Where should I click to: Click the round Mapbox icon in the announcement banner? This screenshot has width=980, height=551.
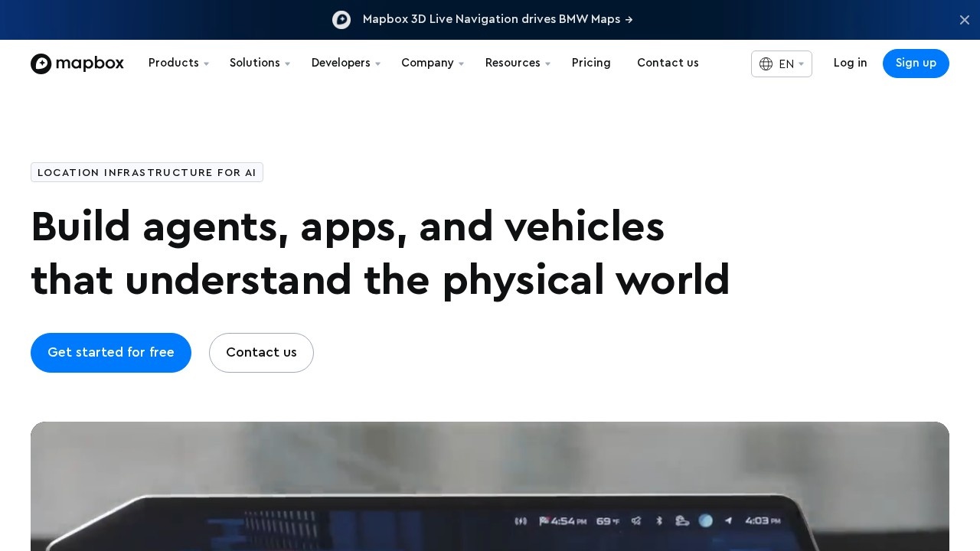click(341, 20)
